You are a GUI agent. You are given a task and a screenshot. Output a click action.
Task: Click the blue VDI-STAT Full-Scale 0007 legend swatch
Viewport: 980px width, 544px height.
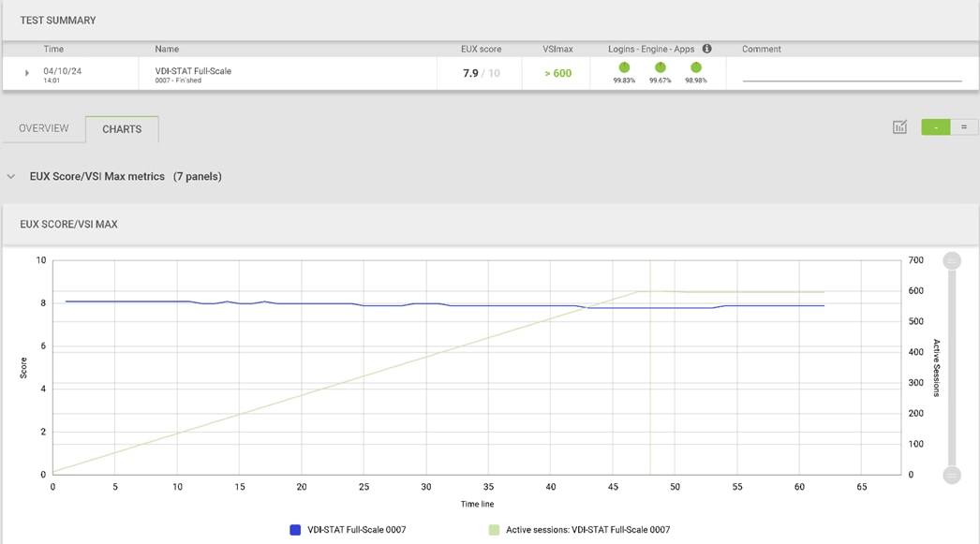(295, 530)
